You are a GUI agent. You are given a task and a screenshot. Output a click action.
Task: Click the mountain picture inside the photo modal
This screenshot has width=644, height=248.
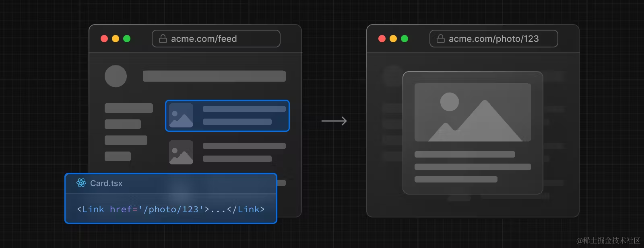pyautogui.click(x=473, y=112)
